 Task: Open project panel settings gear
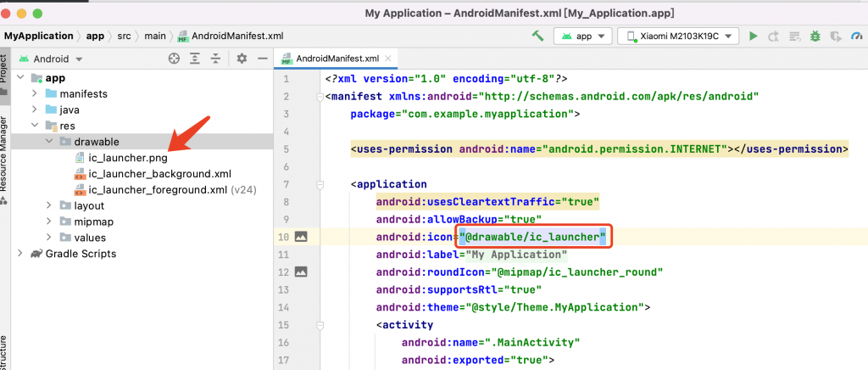coord(242,59)
